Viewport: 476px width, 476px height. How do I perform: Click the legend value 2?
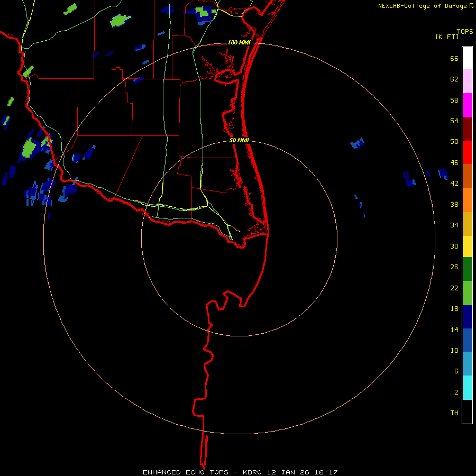coord(456,392)
